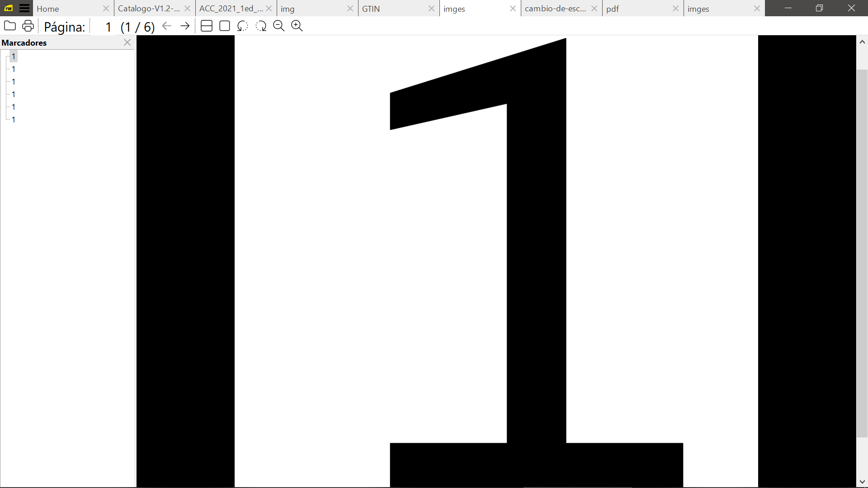
Task: Select the second bookmark in Marcadores
Action: point(14,69)
